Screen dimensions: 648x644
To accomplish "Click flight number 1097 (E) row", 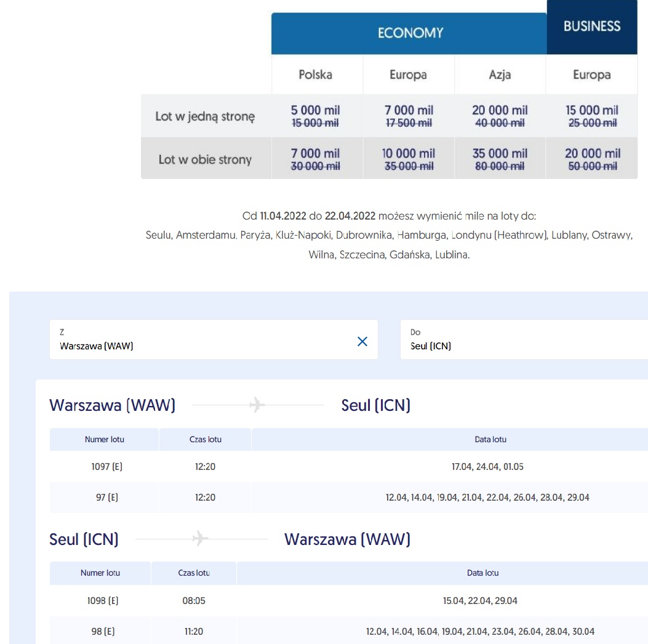I will pyautogui.click(x=349, y=466).
